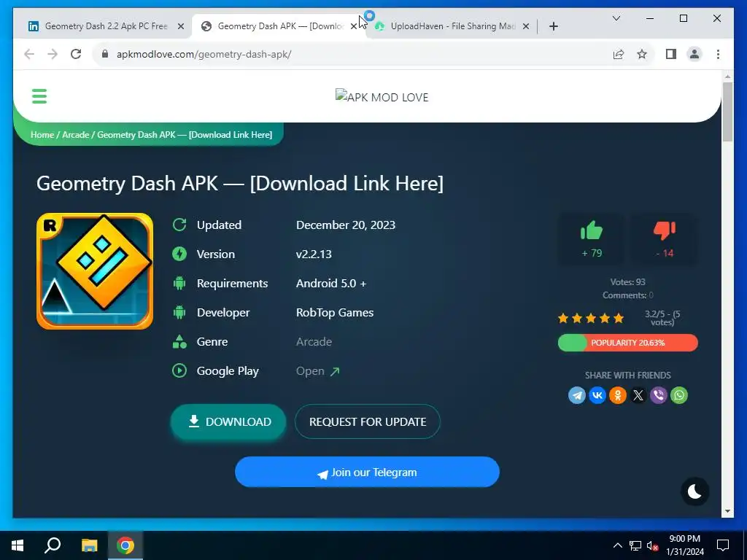Image resolution: width=747 pixels, height=560 pixels.
Task: Click the muted volume tray icon
Action: pos(653,545)
